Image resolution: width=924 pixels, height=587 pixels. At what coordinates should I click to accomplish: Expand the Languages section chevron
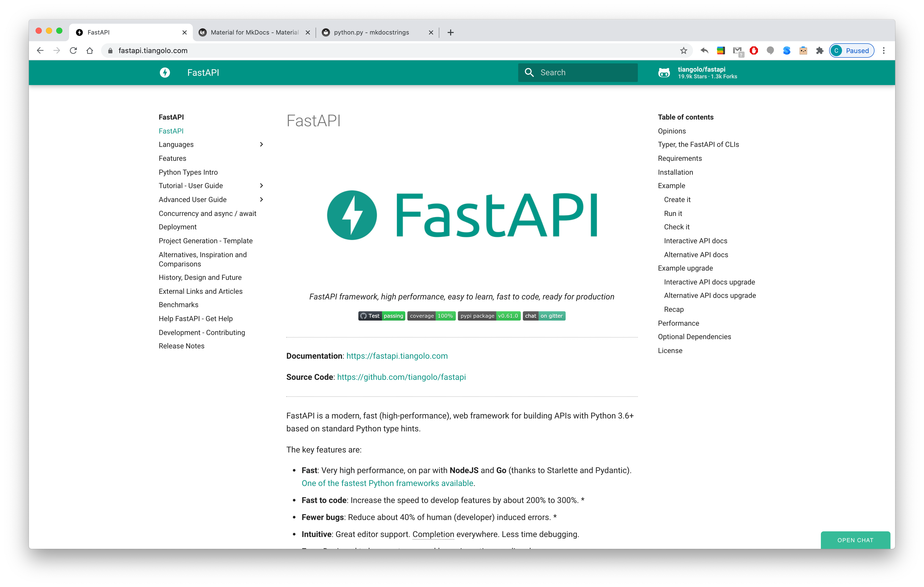(261, 145)
